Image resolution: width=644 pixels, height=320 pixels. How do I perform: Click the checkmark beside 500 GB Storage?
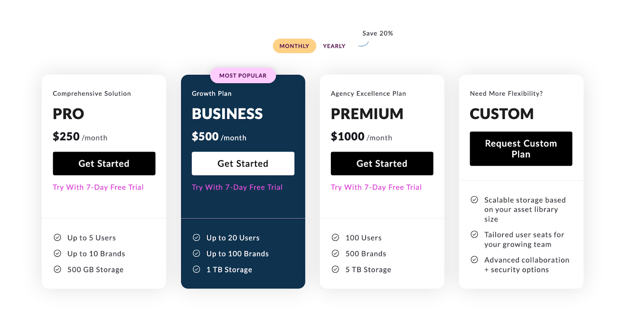(x=58, y=269)
